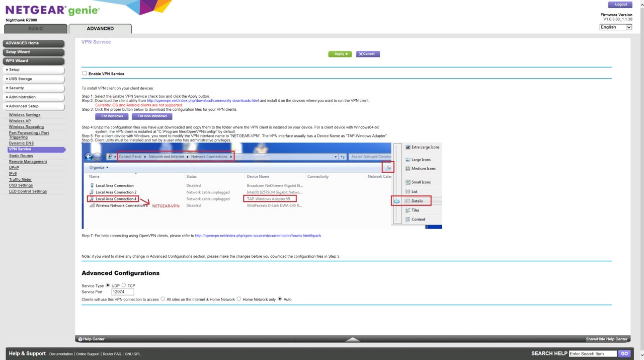This screenshot has width=644, height=360.
Task: Open the language dropdown showing English
Action: [615, 27]
